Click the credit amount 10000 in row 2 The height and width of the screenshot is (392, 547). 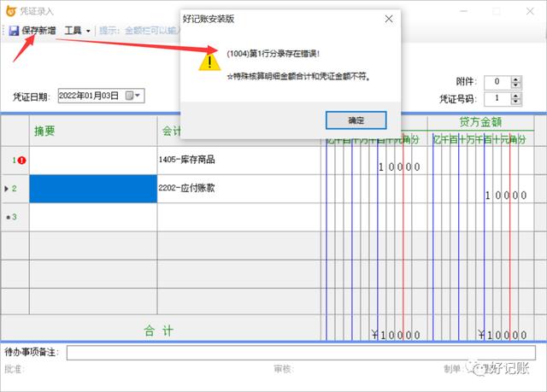506,196
